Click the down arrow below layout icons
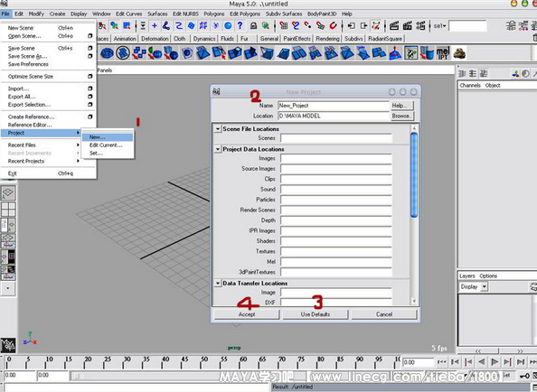The image size is (537, 392). pyautogui.click(x=8, y=288)
